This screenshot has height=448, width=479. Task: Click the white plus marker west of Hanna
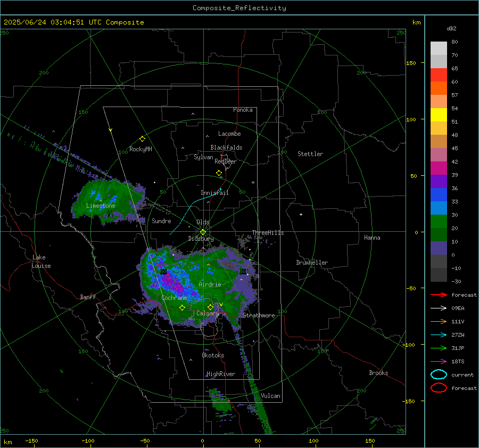pos(301,214)
